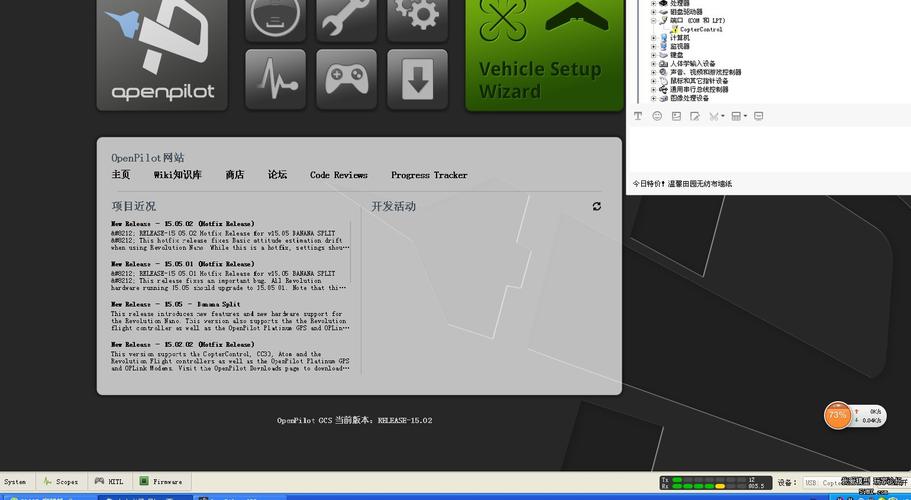Expand the 声音、视频和游戏控制器 node

(x=653, y=73)
